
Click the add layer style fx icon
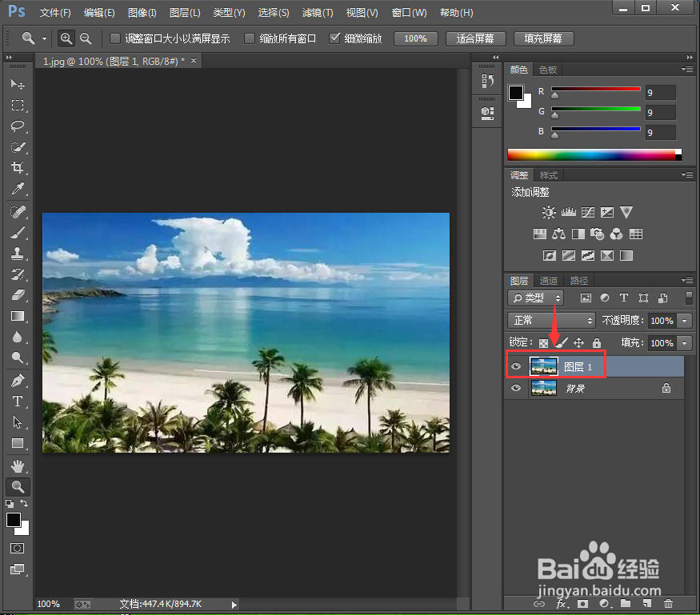562,604
